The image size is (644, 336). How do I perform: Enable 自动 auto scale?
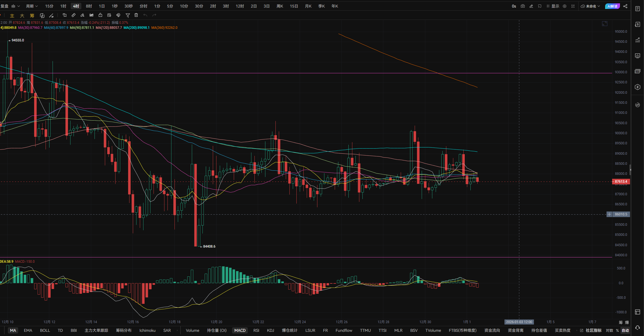(x=625, y=330)
